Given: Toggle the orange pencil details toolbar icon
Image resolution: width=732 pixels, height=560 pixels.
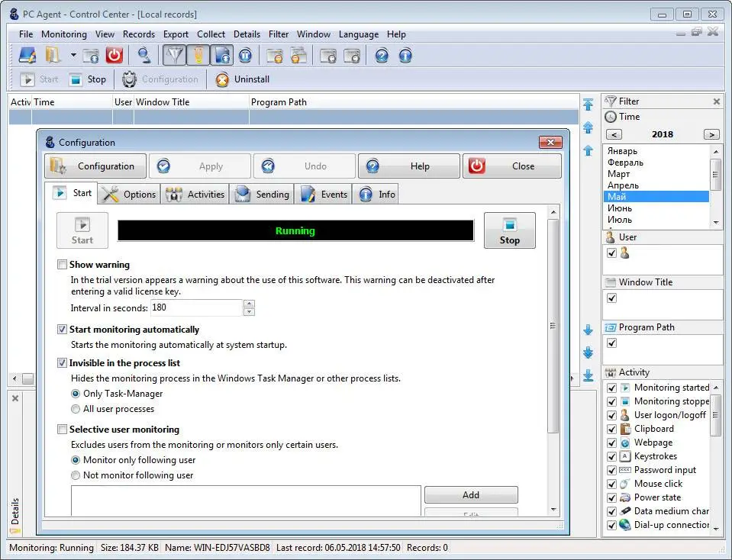Looking at the screenshot, I should point(198,56).
